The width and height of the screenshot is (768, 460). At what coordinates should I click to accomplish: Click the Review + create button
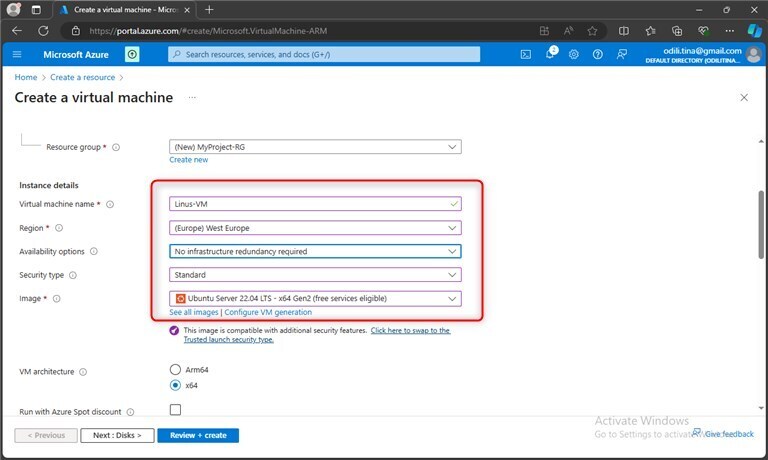[x=198, y=435]
